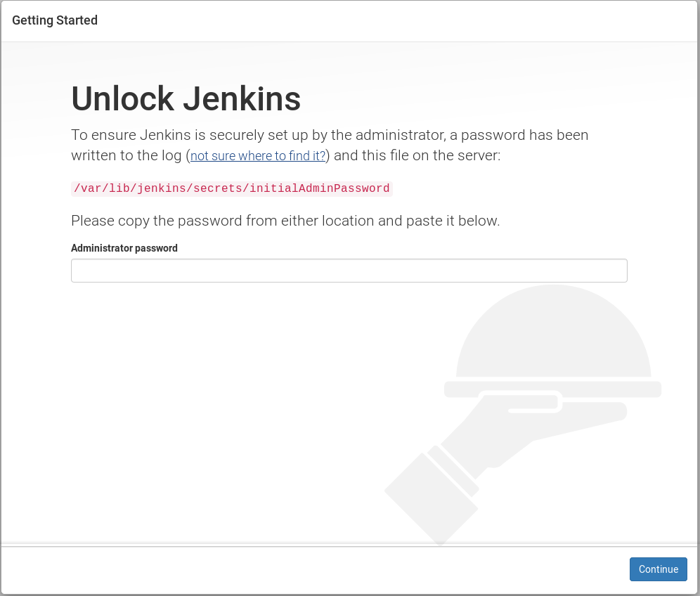Select the initialAdminPassword file path text
Screen dimensions: 700x596
coord(232,188)
